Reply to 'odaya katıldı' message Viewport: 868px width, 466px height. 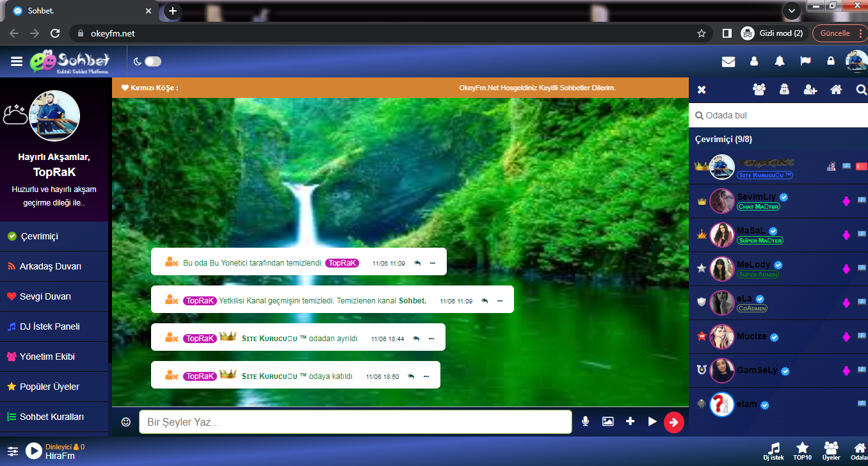coord(411,376)
